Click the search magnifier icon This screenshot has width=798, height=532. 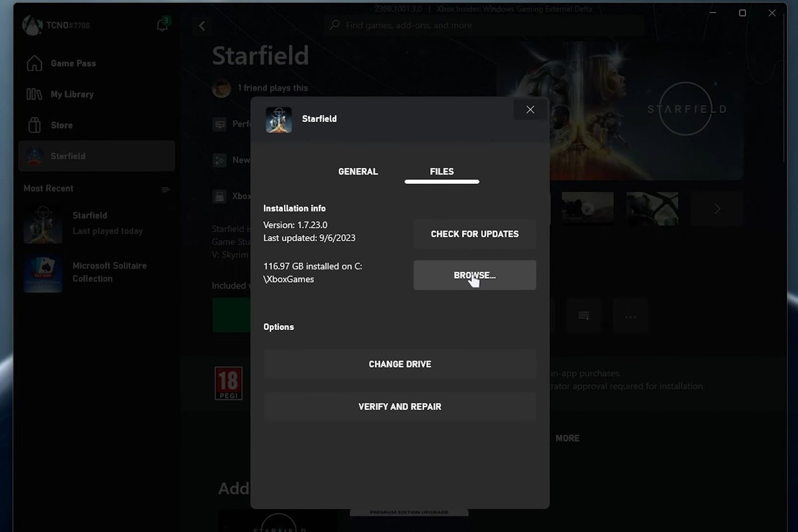coord(334,25)
